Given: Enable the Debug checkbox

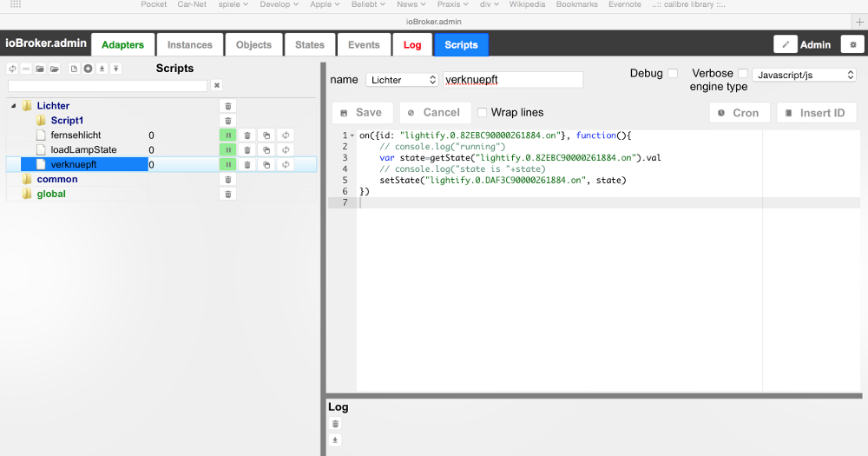Looking at the screenshot, I should pos(673,73).
